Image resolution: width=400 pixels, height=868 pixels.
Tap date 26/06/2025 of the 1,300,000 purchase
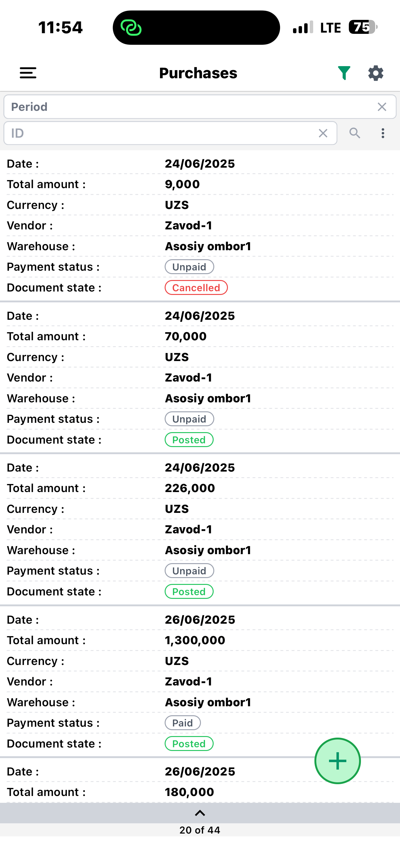click(200, 620)
